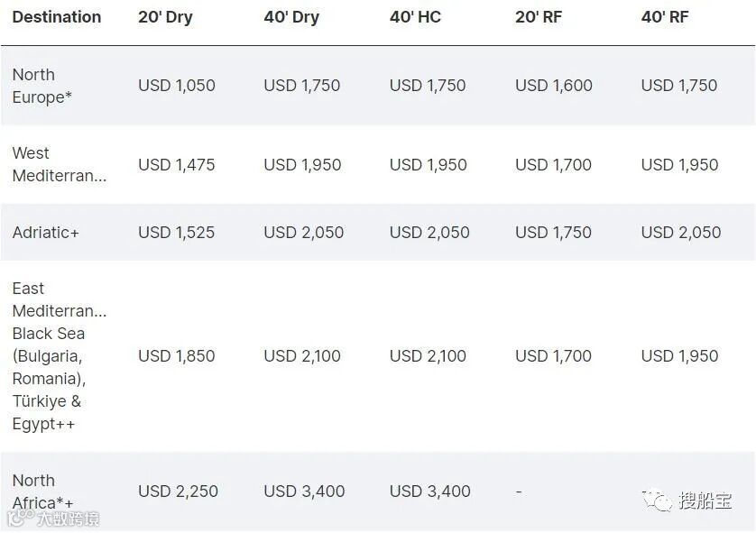Click the Destination column header
Image resolution: width=756 pixels, height=533 pixels.
[57, 17]
